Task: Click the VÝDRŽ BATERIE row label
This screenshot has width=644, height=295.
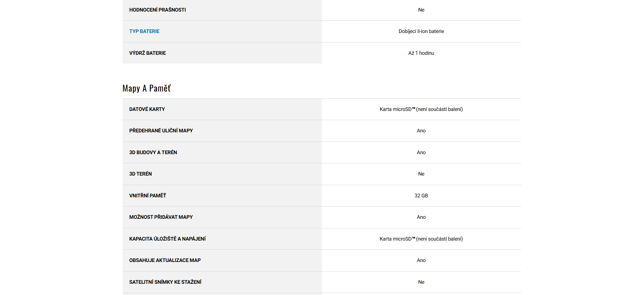Action: click(147, 53)
